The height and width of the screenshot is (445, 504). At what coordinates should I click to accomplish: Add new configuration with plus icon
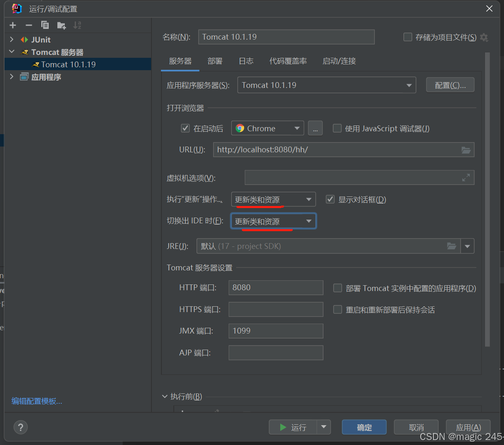[13, 25]
